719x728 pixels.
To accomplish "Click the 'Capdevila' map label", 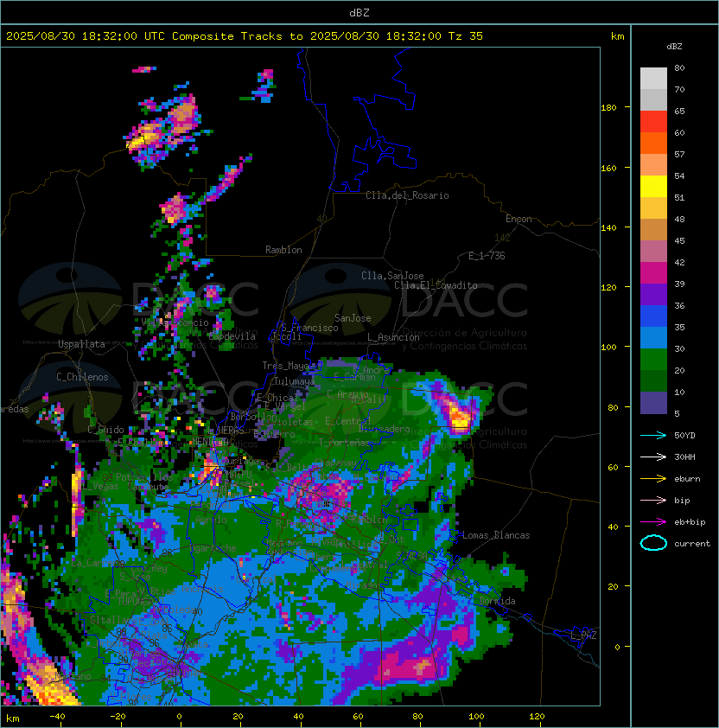I will pos(232,336).
